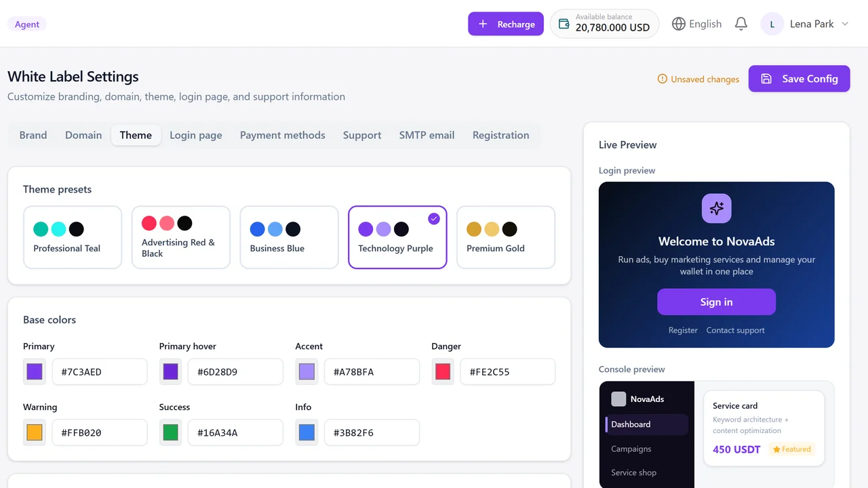Screen dimensions: 868x488
Task: Select the Technology Purple preset card
Action: (x=397, y=237)
